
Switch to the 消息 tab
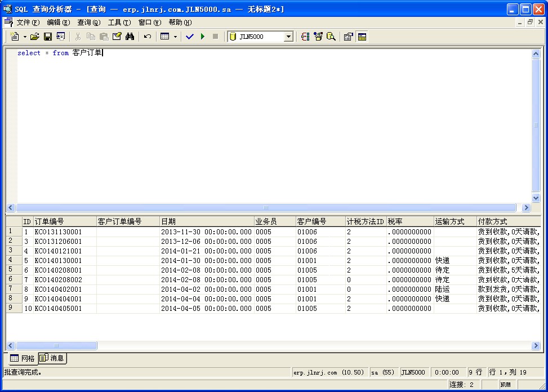(52, 358)
